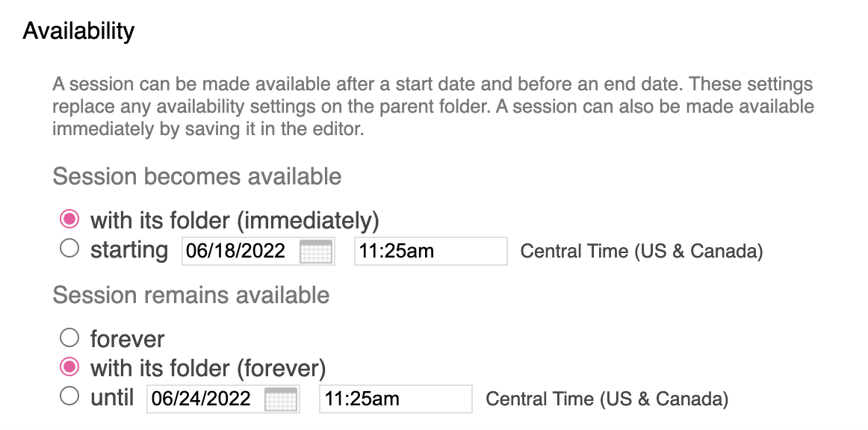Click the "Session remains available" subheading
This screenshot has width=868, height=430.
pos(191,295)
